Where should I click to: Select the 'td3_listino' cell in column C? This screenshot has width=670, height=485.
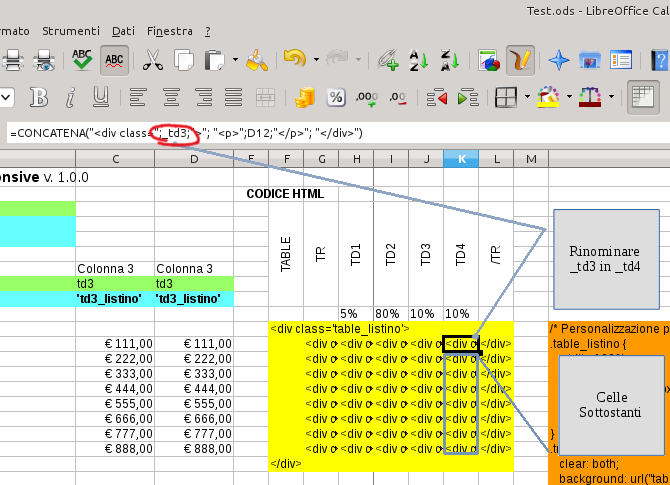click(115, 299)
